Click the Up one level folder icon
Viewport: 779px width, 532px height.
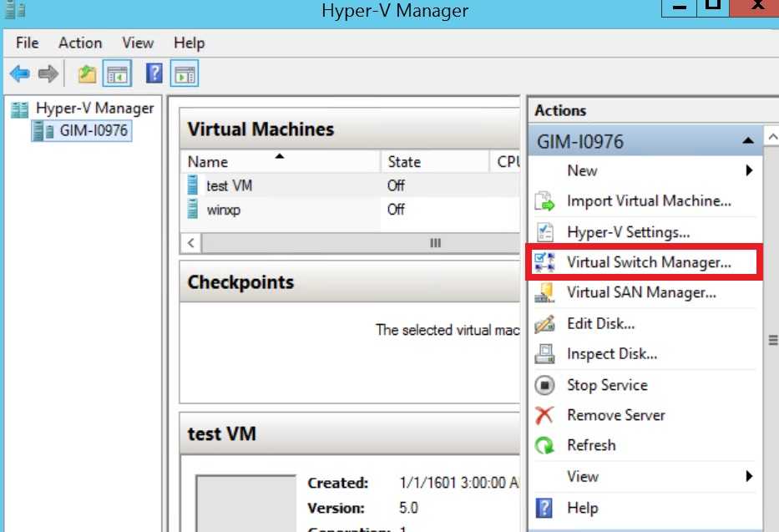click(x=87, y=74)
